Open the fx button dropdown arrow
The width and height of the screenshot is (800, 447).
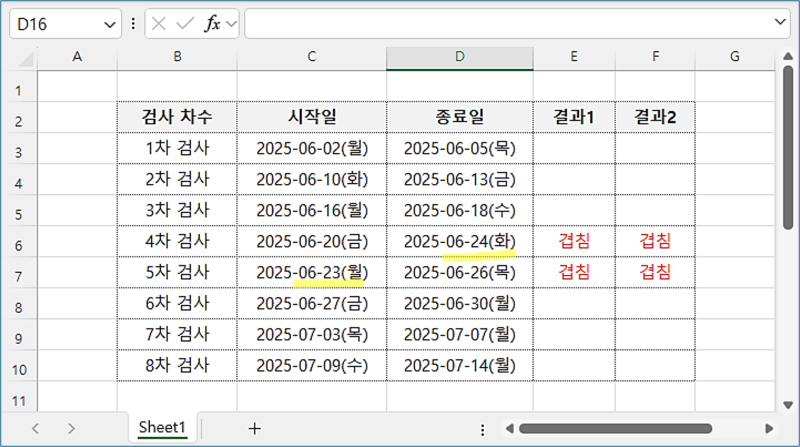click(x=231, y=23)
